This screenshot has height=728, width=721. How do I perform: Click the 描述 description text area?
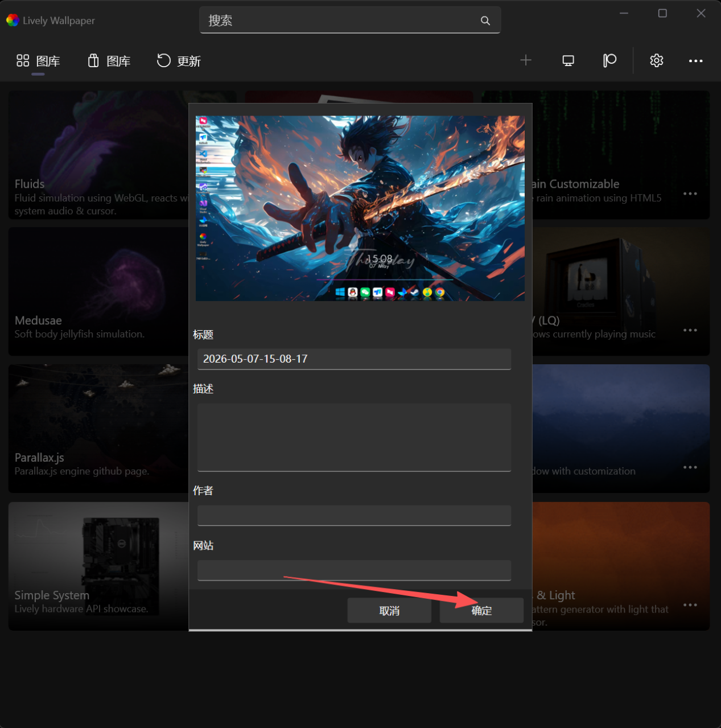click(354, 438)
